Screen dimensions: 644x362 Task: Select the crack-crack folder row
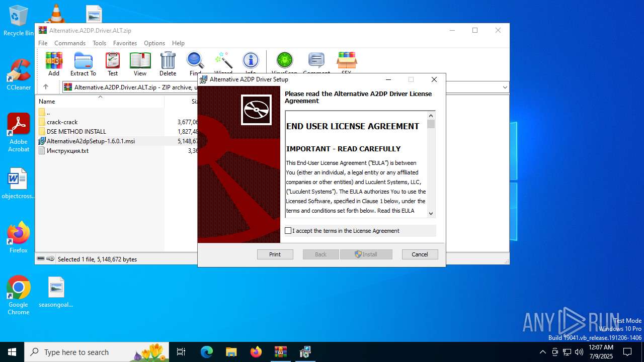pyautogui.click(x=117, y=122)
